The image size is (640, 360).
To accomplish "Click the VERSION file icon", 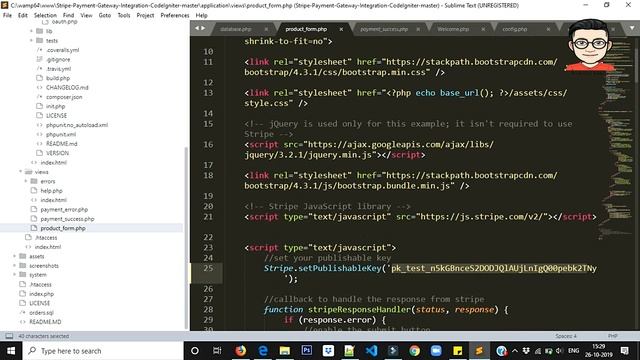I will [x=40, y=153].
